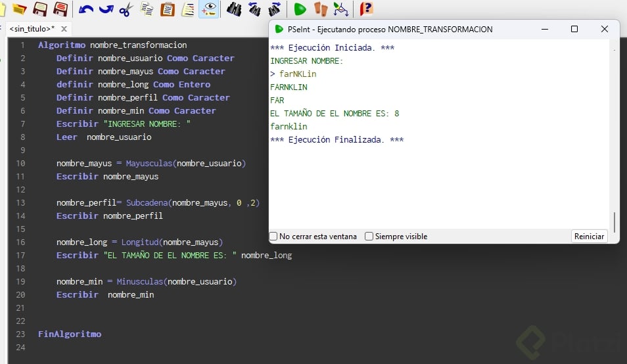
Task: Open Find with the binoculars icon
Action: tap(233, 9)
